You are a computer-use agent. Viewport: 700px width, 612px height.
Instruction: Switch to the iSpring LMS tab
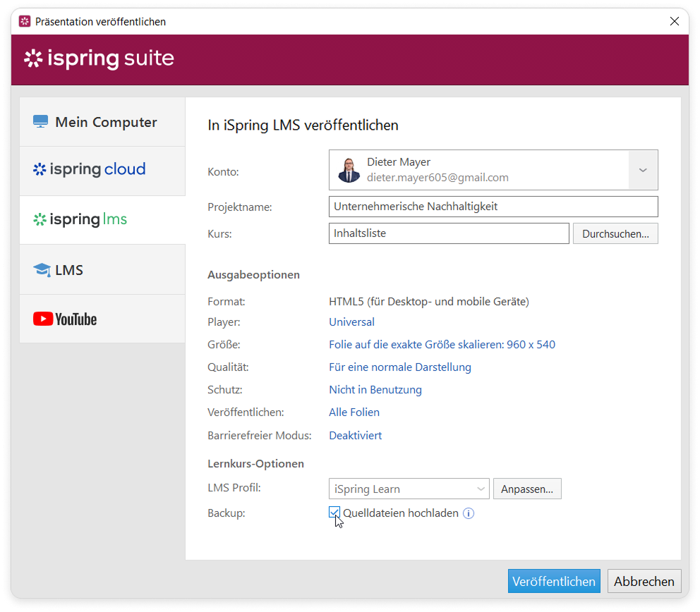(x=102, y=220)
